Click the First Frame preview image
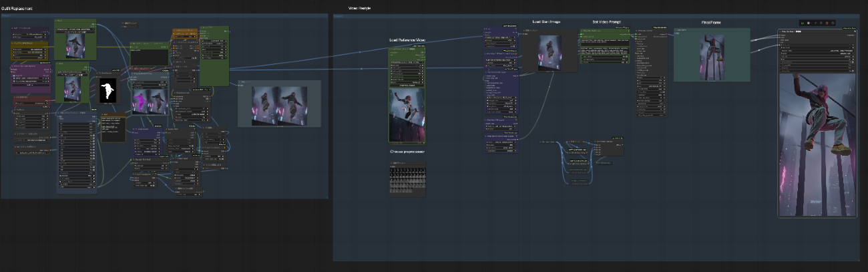868x272 pixels. pyautogui.click(x=711, y=57)
